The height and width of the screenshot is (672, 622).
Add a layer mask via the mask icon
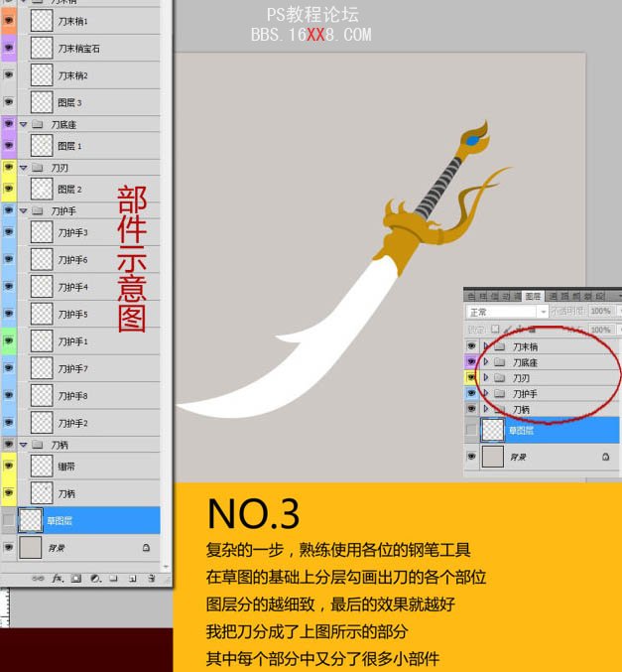pos(76,579)
